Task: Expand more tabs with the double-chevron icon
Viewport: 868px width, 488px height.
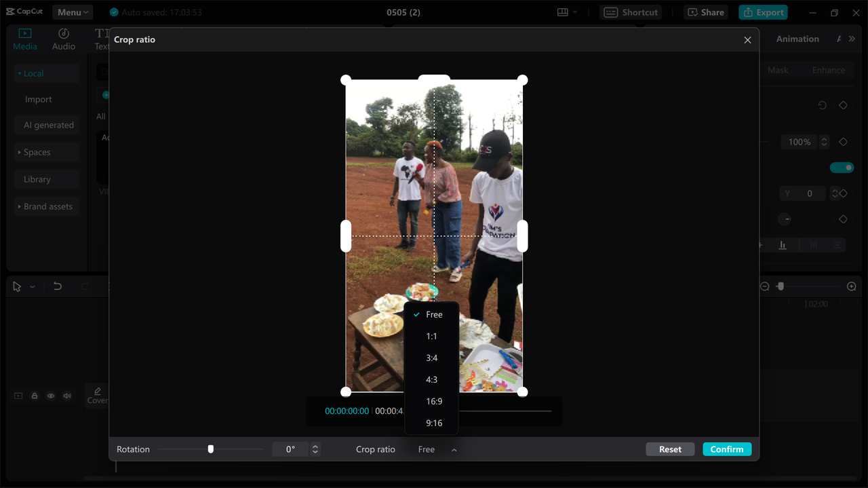Action: click(852, 39)
